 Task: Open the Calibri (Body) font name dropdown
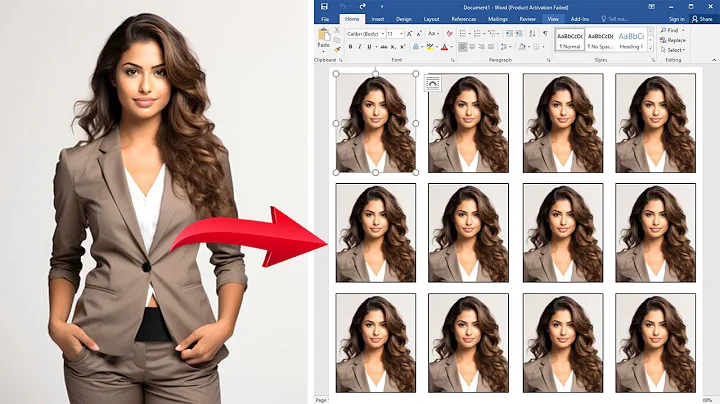pyautogui.click(x=382, y=34)
